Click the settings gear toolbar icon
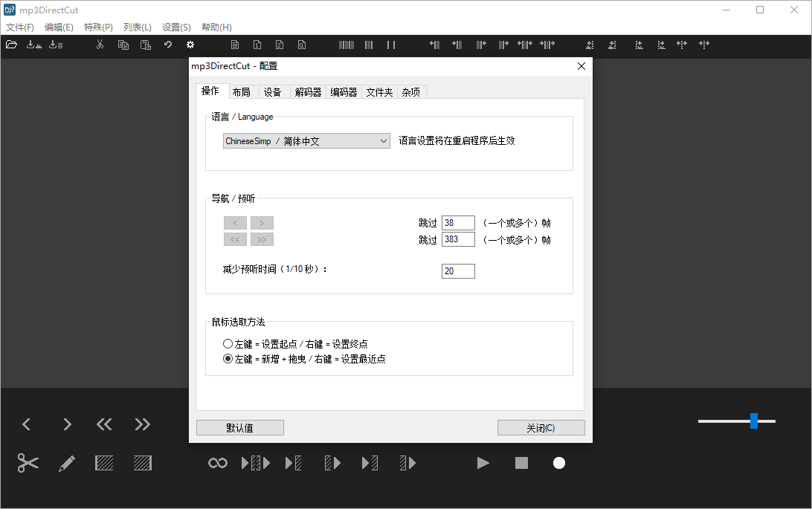 (190, 45)
